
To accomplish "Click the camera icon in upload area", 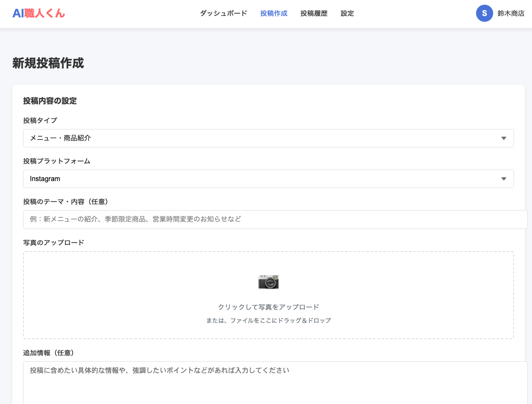I will (x=269, y=282).
